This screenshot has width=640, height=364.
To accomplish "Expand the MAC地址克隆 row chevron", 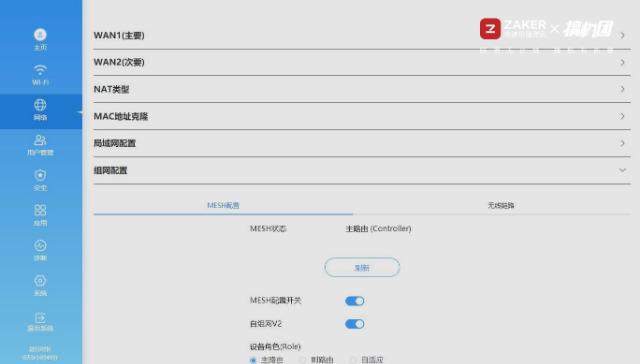I will [622, 116].
